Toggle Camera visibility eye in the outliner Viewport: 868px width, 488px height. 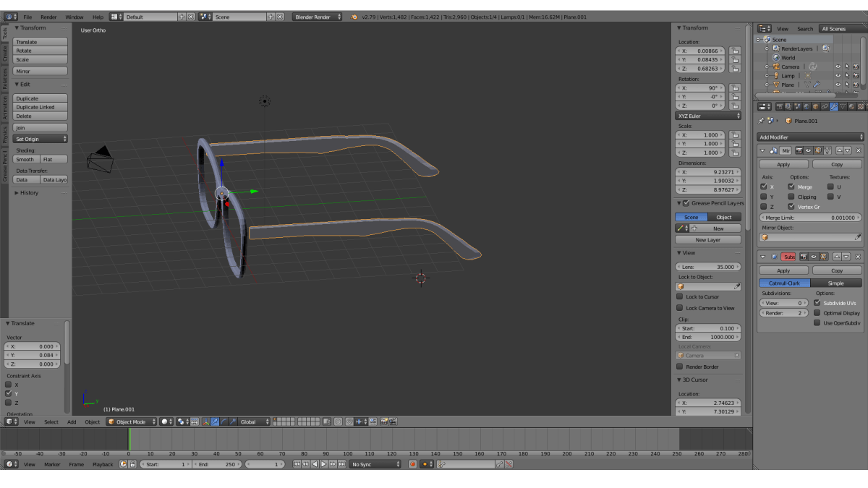coord(838,67)
